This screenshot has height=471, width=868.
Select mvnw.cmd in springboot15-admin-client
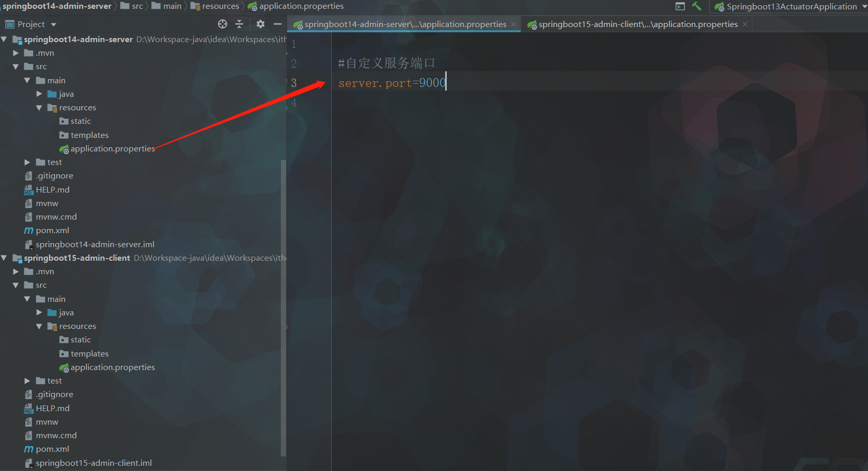tap(50, 436)
